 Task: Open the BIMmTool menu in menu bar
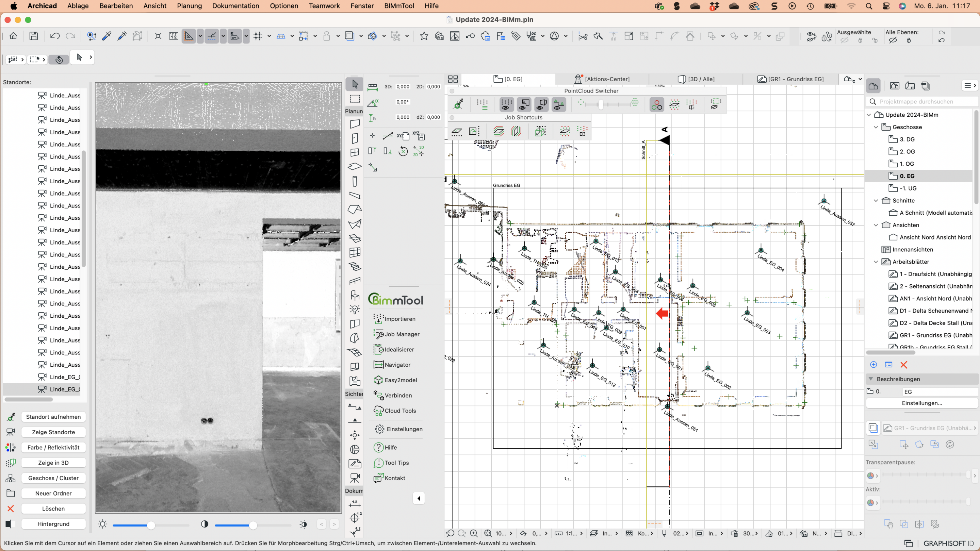(399, 6)
